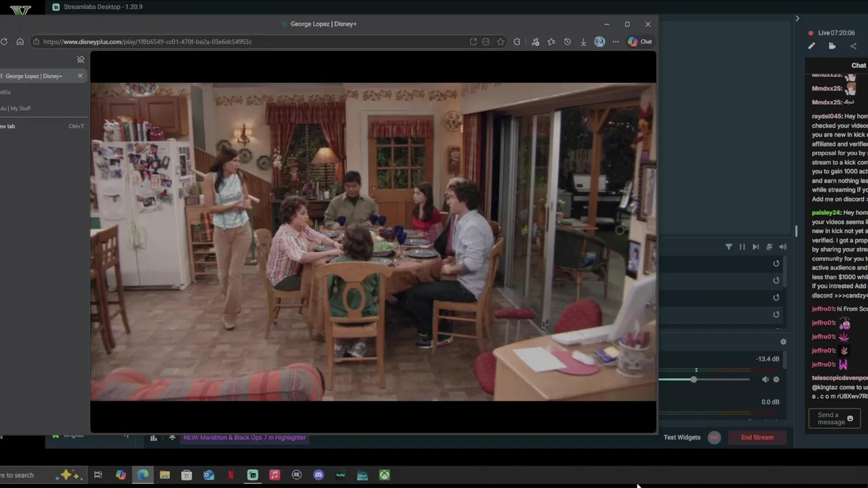The height and width of the screenshot is (488, 868).
Task: Open the chat emoji picker
Action: (x=850, y=418)
